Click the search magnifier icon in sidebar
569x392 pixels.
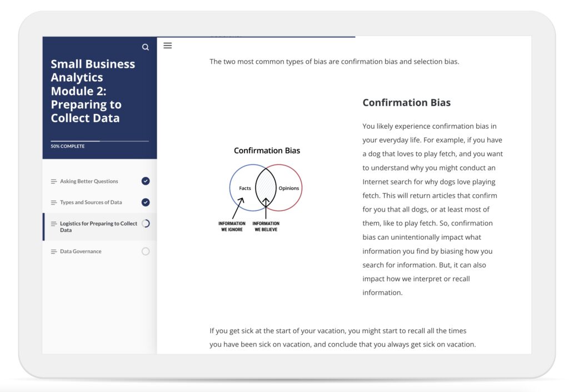146,47
